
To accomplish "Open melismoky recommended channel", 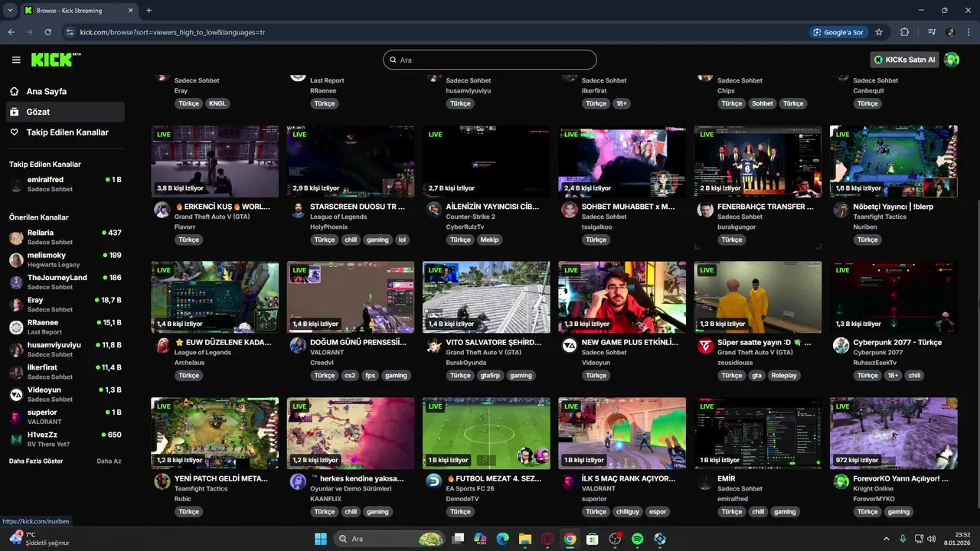I will click(64, 259).
